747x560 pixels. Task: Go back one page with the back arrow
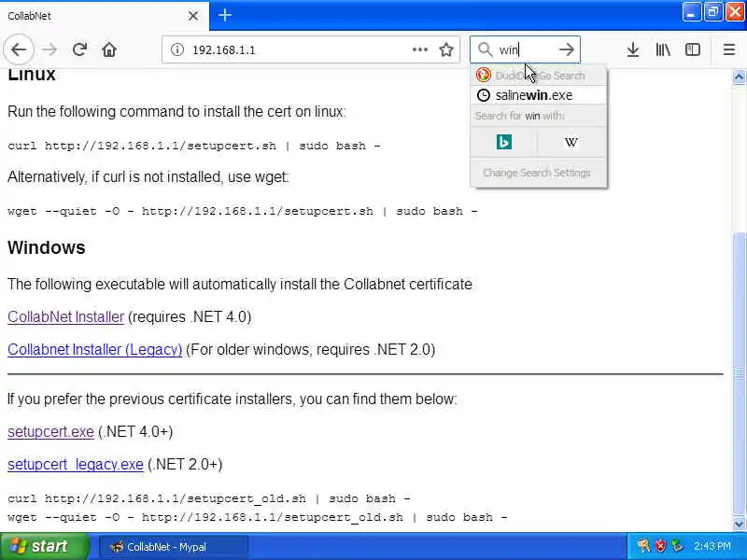[x=19, y=49]
